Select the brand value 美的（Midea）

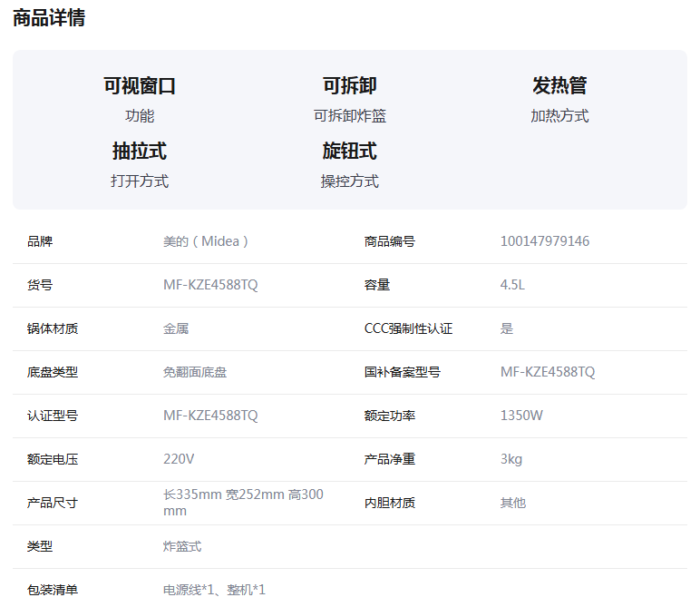(x=206, y=241)
